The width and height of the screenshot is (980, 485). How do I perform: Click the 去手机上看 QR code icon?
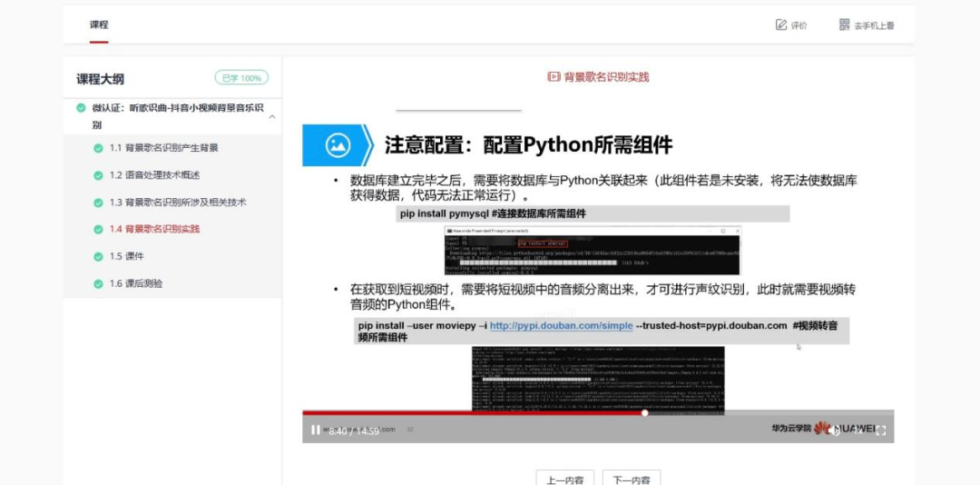point(845,25)
